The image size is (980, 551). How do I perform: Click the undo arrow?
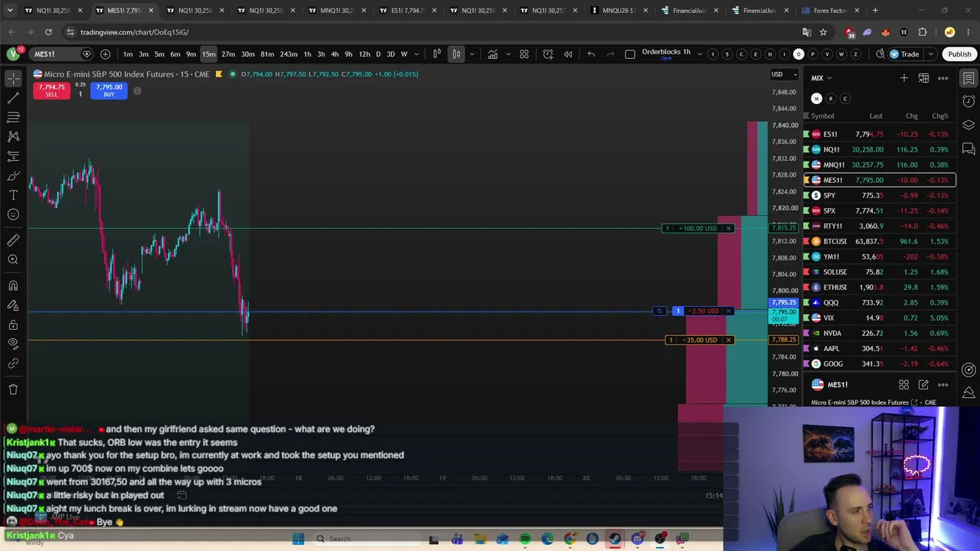click(x=591, y=54)
